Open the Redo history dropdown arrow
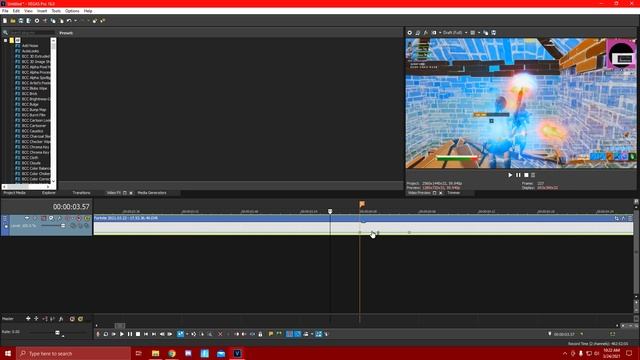This screenshot has width=640, height=360. click(88, 20)
